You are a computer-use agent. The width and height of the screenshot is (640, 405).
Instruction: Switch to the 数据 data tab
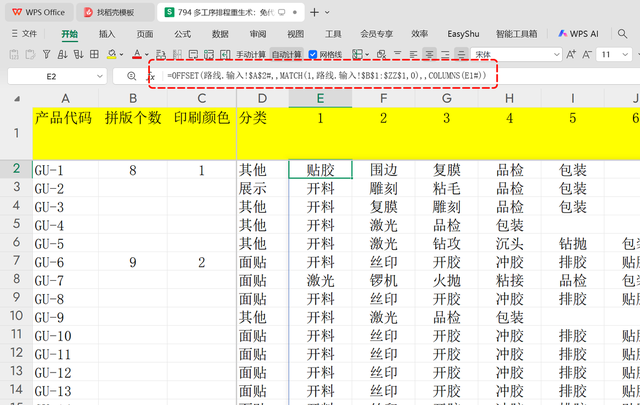pos(220,34)
